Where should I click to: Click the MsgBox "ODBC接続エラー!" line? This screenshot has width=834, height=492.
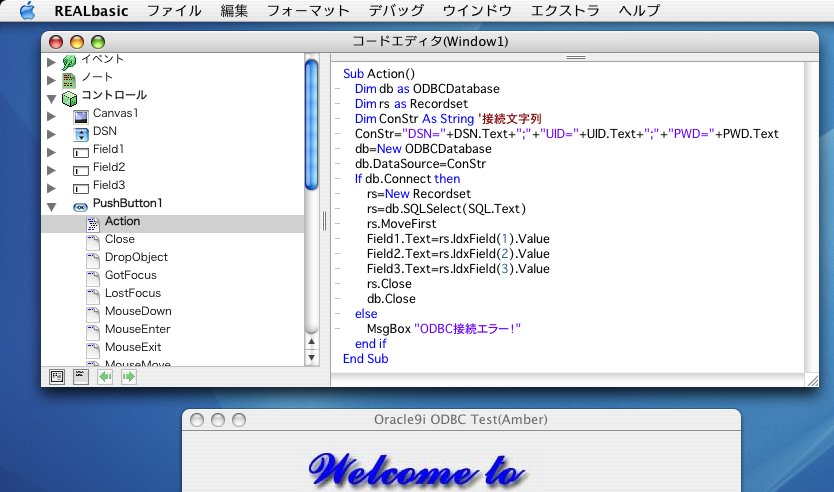pyautogui.click(x=444, y=329)
